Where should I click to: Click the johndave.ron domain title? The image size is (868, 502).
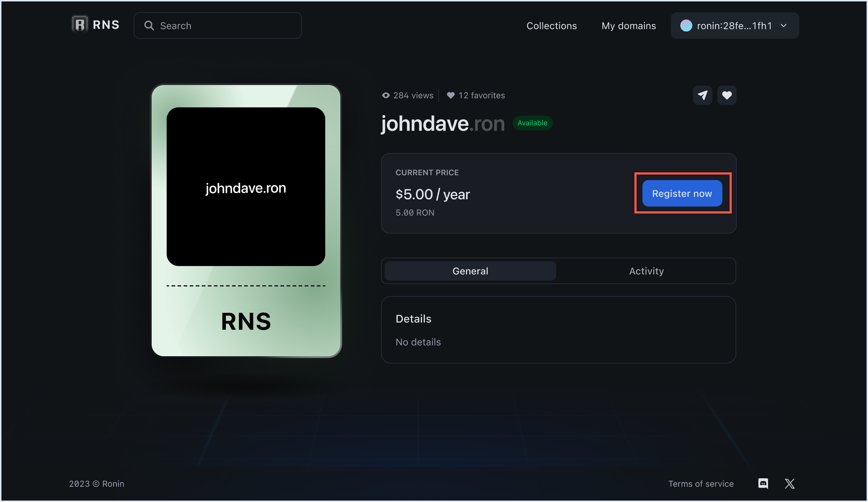(x=443, y=123)
